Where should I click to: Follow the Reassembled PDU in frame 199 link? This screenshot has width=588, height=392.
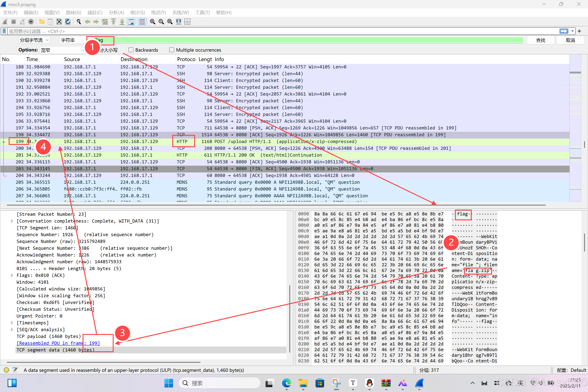coord(58,343)
